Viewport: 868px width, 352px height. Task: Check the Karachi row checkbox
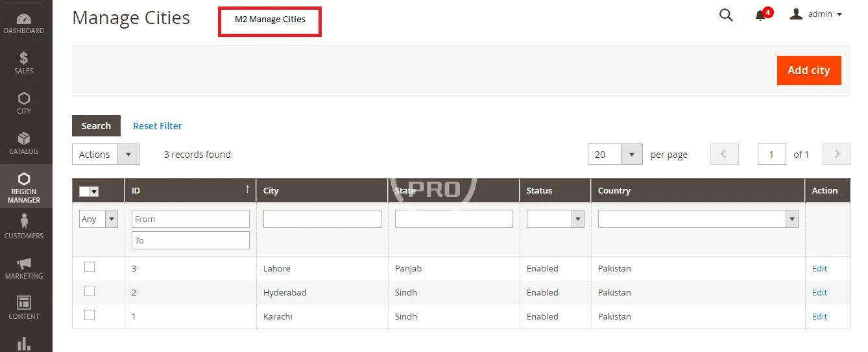(90, 315)
